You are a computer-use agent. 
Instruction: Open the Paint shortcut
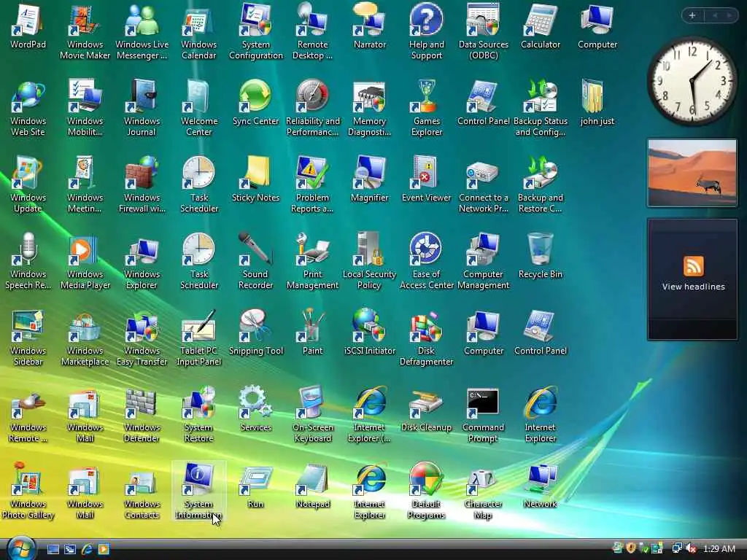312,332
